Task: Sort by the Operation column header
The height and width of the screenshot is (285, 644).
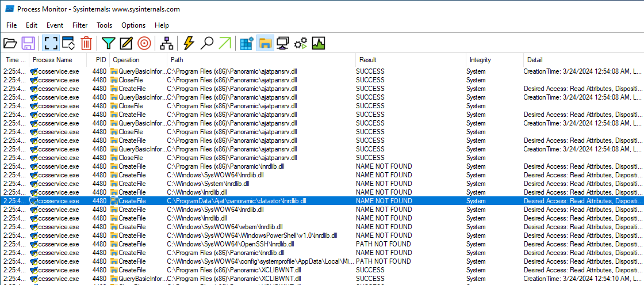Action: 138,60
